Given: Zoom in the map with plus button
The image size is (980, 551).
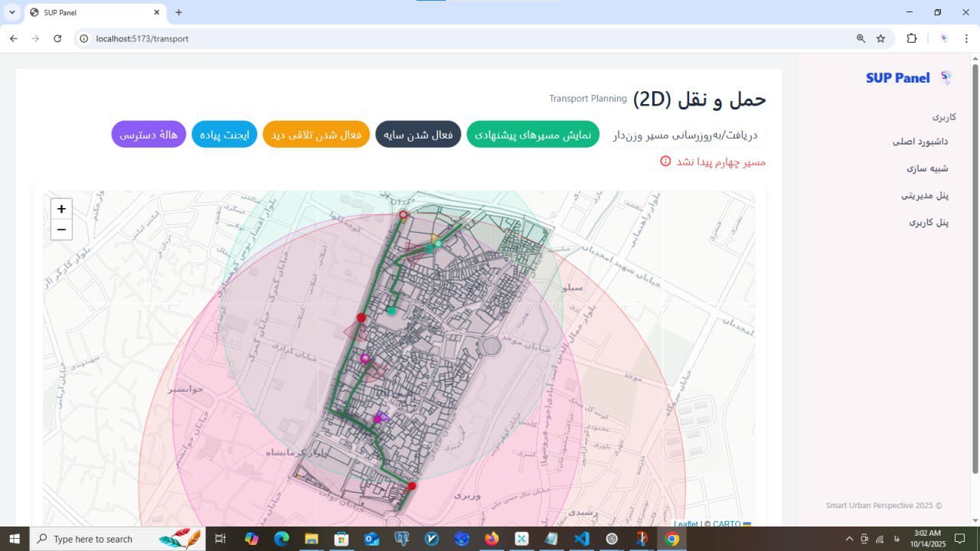Looking at the screenshot, I should tap(61, 209).
